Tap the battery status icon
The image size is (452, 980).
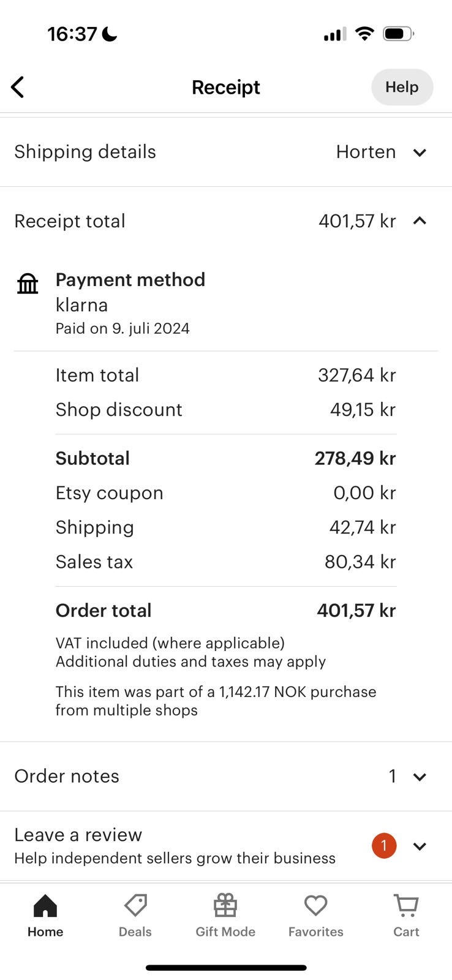coord(398,34)
